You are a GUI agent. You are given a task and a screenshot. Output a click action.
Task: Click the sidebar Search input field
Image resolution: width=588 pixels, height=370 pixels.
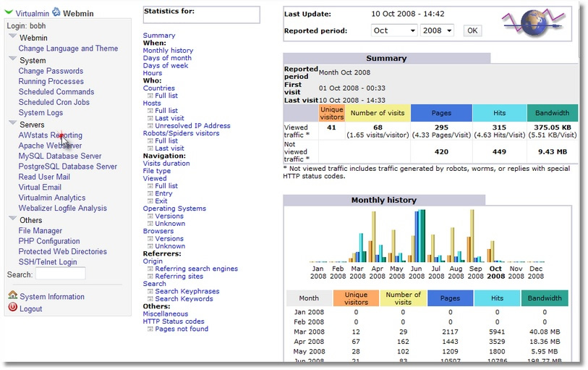pyautogui.click(x=60, y=274)
